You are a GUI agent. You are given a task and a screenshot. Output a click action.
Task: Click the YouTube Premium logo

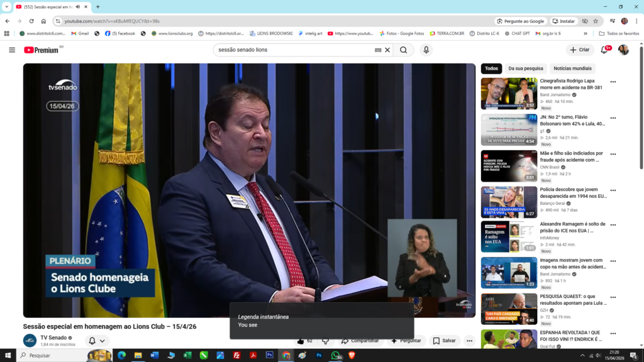pyautogui.click(x=42, y=50)
